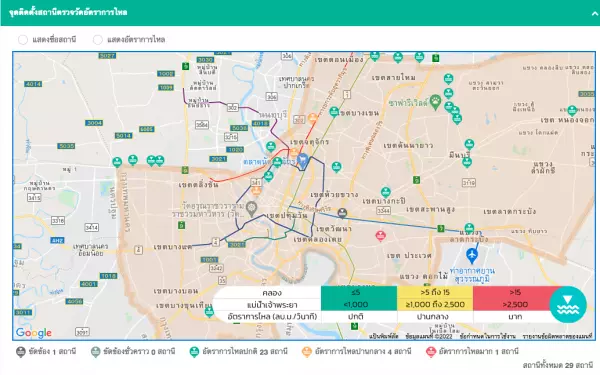600x375 pixels.
Task: Click the blue shopping cart market marker
Action: 302,161
